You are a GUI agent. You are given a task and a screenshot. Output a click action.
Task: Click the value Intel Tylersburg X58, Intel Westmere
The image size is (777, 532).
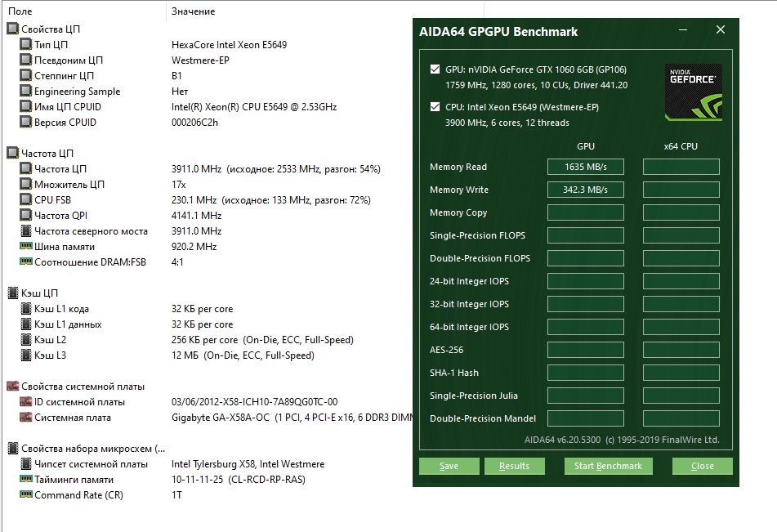[x=248, y=464]
